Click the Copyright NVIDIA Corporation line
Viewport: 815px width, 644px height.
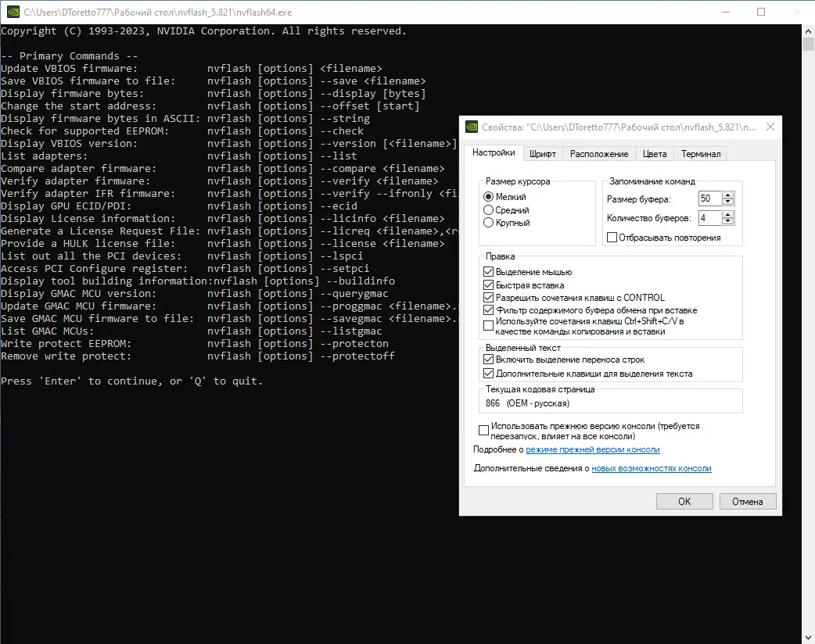(203, 31)
